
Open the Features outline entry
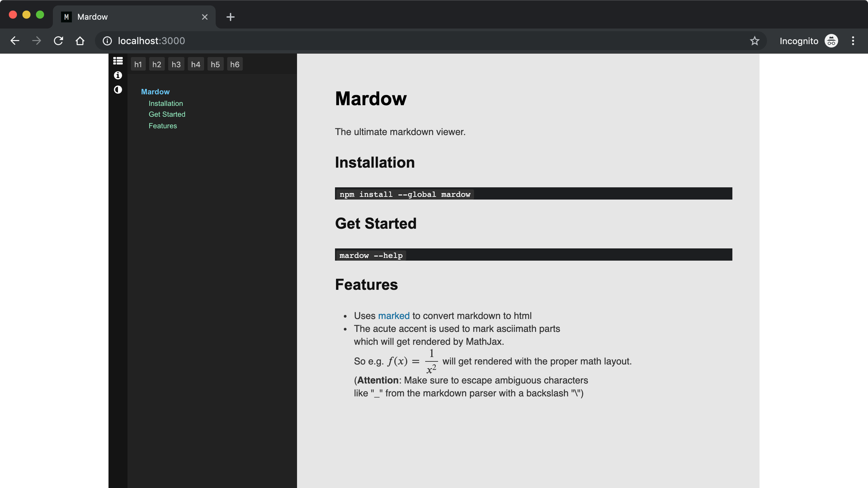point(163,126)
